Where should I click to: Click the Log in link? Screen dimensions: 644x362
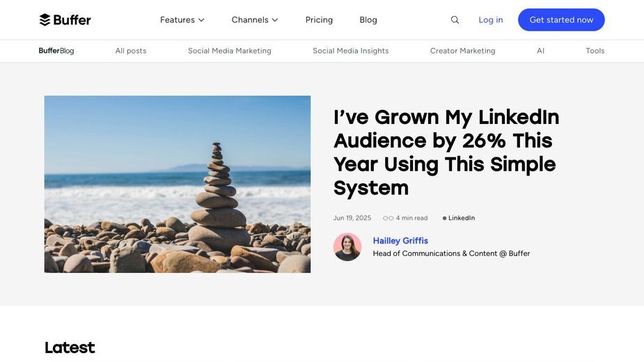pos(490,19)
